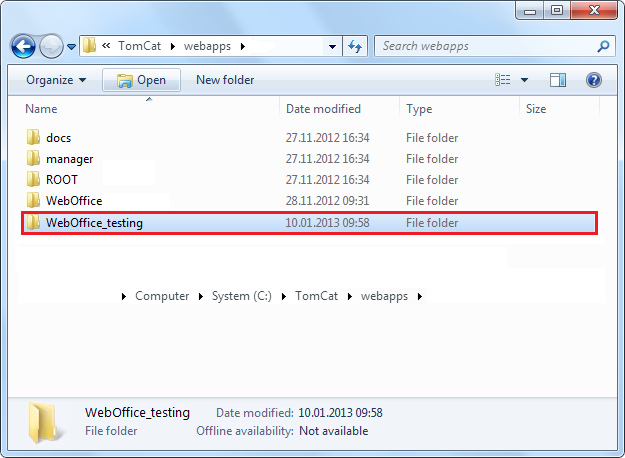This screenshot has height=458, width=625.
Task: Select TomCat in the address bar
Action: [140, 46]
